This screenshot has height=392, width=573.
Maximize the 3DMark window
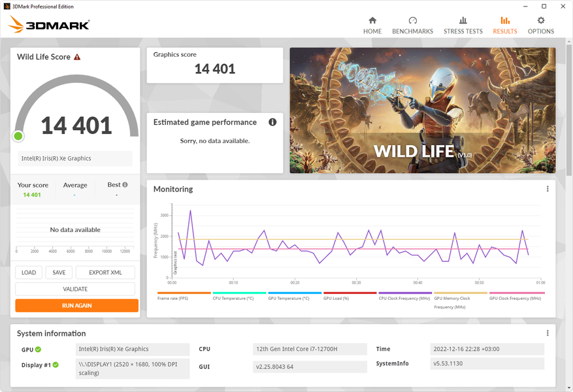point(544,7)
